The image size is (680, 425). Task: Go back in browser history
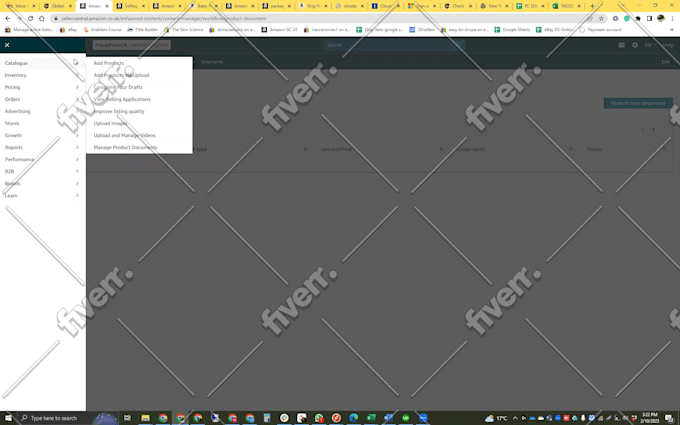point(8,19)
